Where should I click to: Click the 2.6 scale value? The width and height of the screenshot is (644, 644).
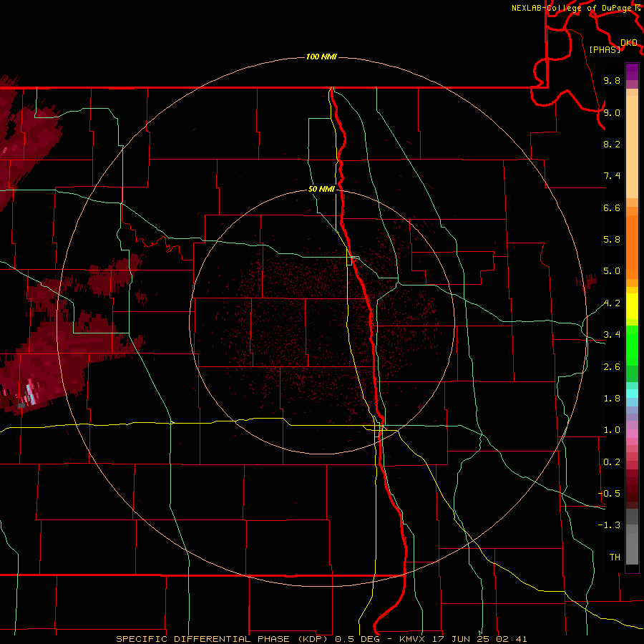click(x=612, y=367)
